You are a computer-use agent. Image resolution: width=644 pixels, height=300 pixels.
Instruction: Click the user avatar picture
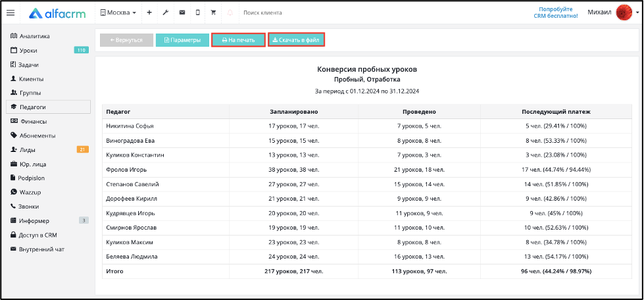(624, 12)
